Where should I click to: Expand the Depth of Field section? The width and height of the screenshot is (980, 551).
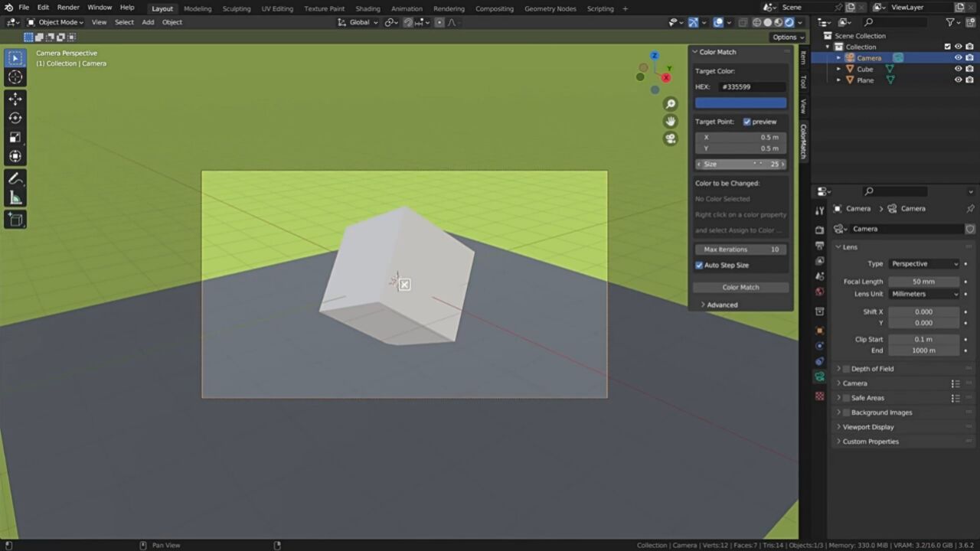(x=872, y=368)
